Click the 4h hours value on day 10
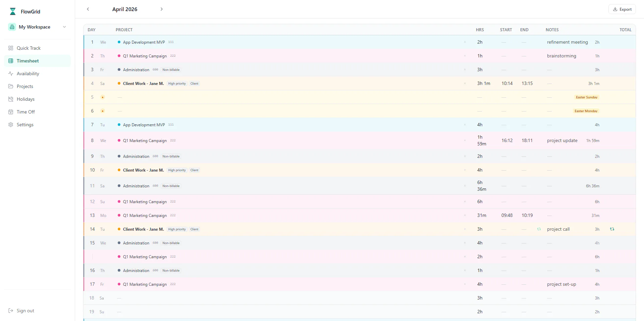The image size is (644, 321). pyautogui.click(x=480, y=170)
